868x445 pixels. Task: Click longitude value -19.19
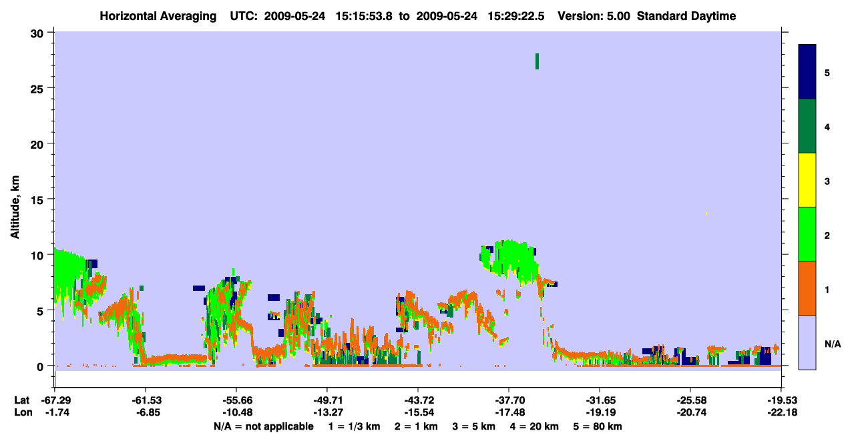pos(600,412)
